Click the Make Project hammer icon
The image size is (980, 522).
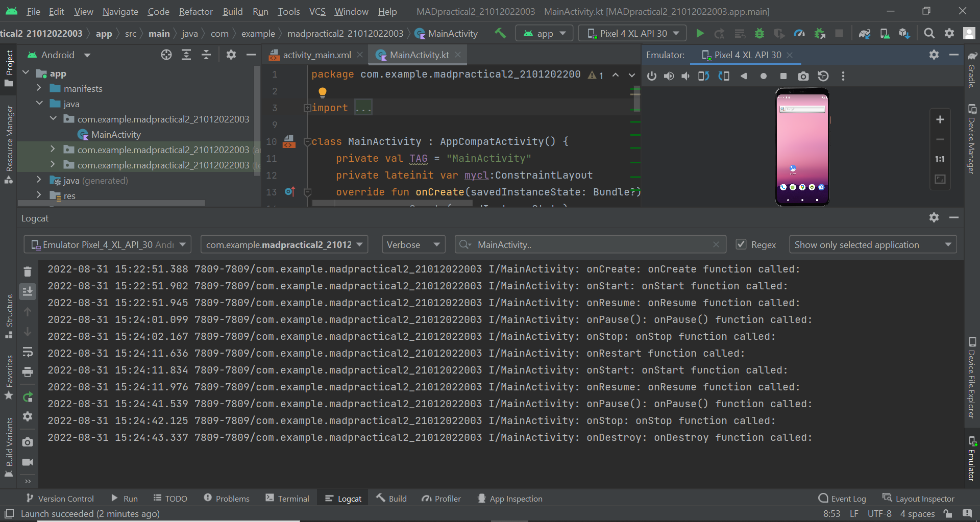[x=500, y=34]
